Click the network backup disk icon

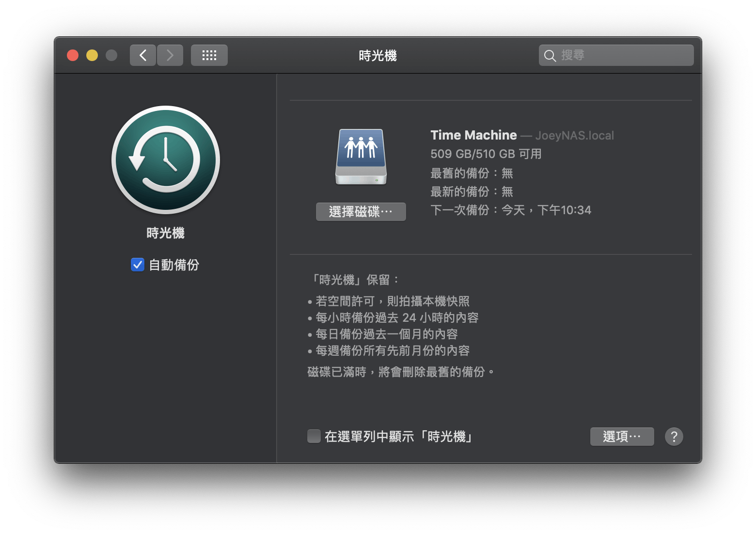coord(361,157)
